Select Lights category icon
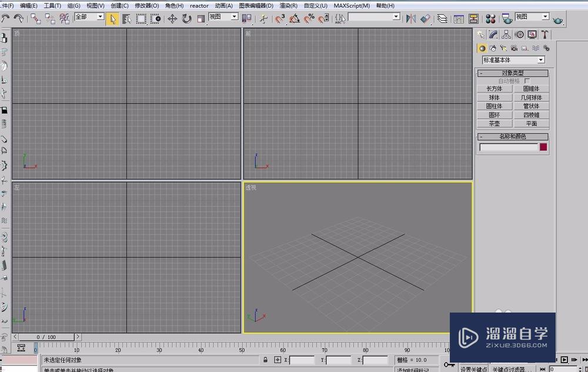The width and height of the screenshot is (588, 372). [503, 48]
